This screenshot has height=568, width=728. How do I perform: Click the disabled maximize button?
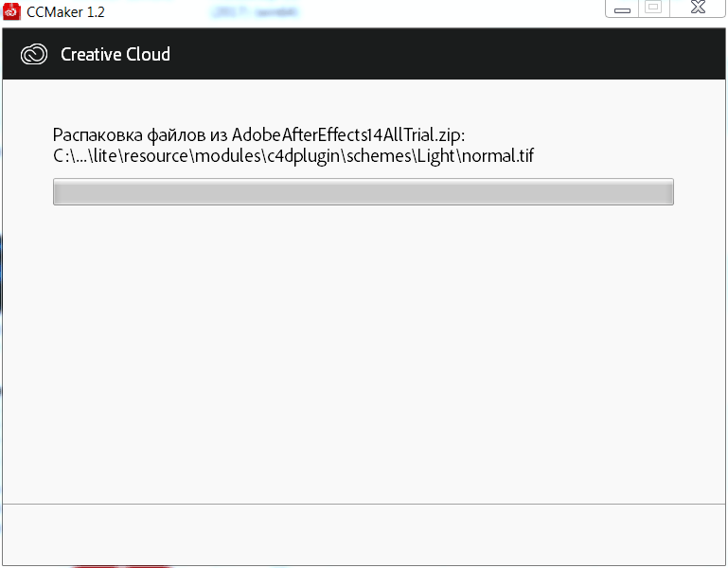pyautogui.click(x=654, y=9)
